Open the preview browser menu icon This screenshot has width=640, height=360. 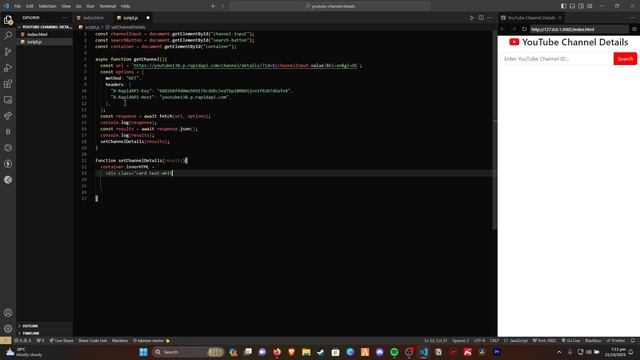[634, 29]
